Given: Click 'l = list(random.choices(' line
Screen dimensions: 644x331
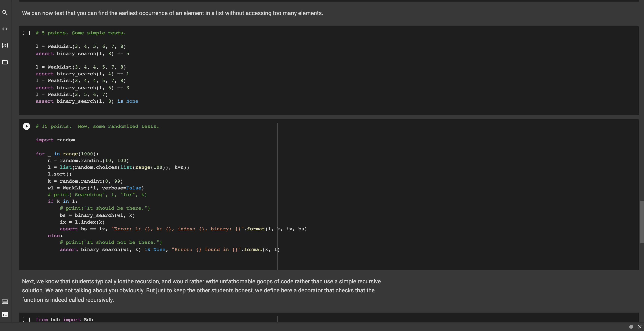Looking at the screenshot, I should pyautogui.click(x=118, y=167).
